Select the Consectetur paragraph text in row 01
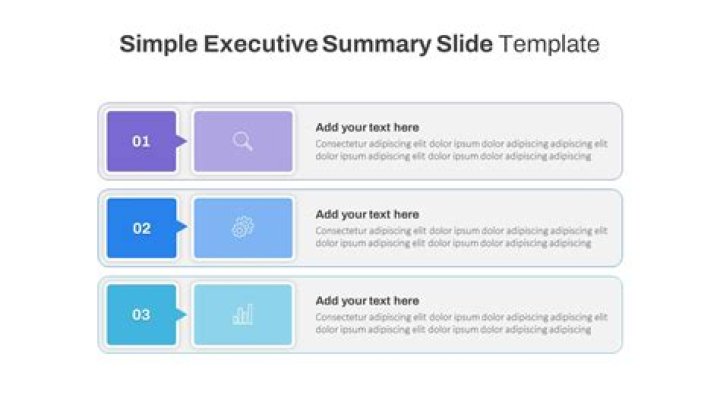Screen dimensions: 720x404 (x=461, y=150)
